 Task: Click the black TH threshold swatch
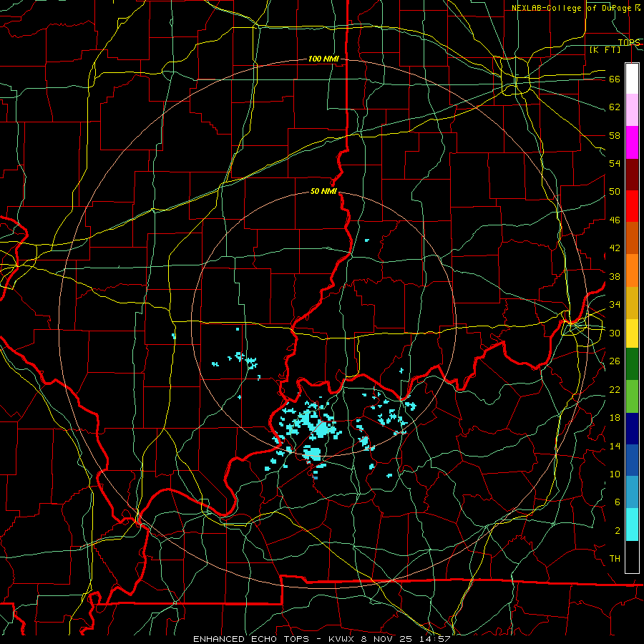[632, 556]
